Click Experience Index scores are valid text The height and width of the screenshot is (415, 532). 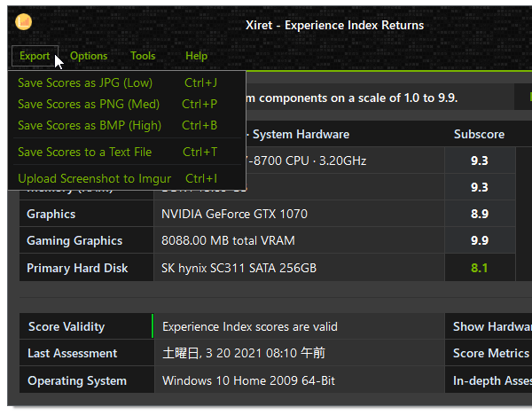(250, 326)
